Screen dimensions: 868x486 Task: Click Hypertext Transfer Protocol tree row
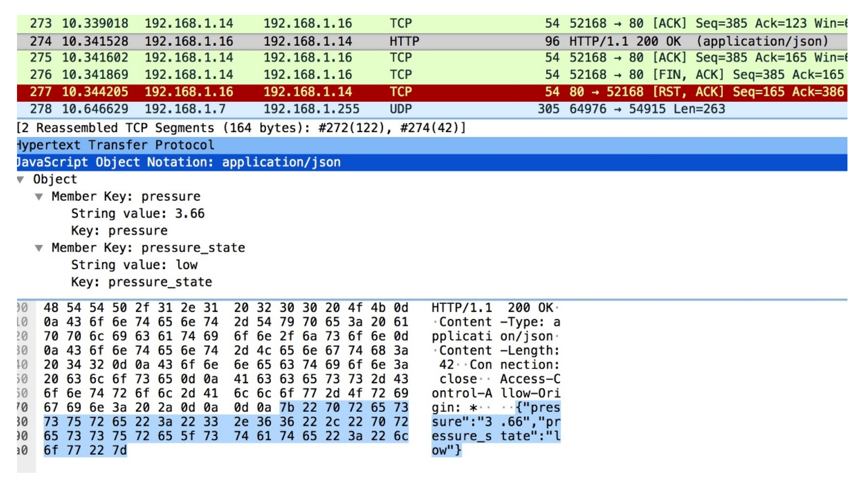coord(116,145)
